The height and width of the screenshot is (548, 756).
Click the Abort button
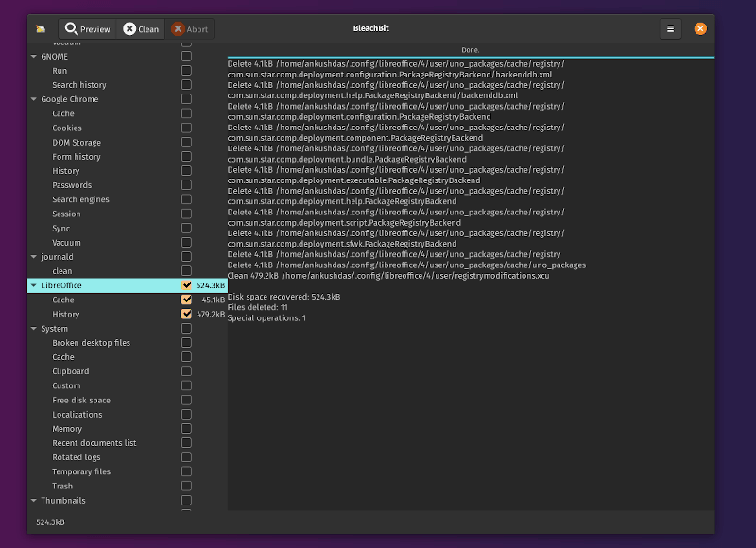(190, 29)
